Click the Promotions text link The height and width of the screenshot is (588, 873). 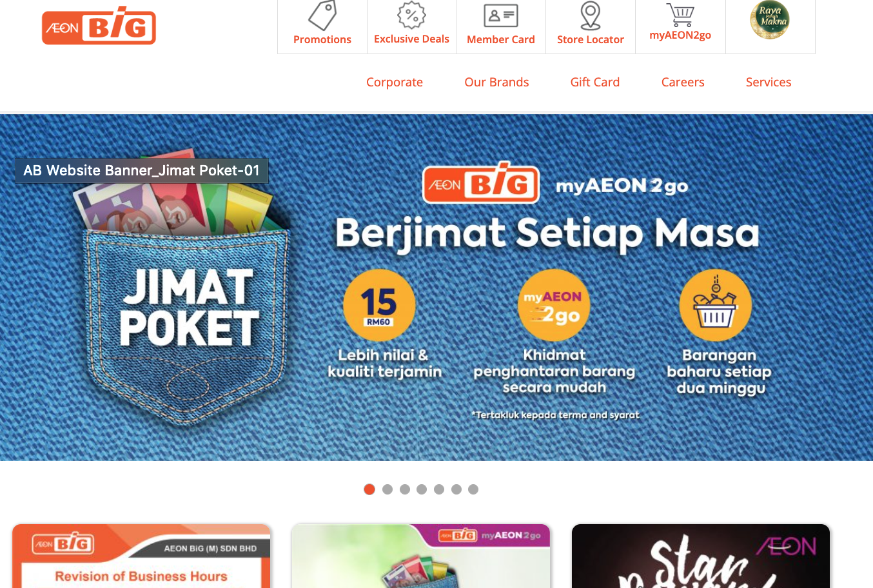click(322, 39)
